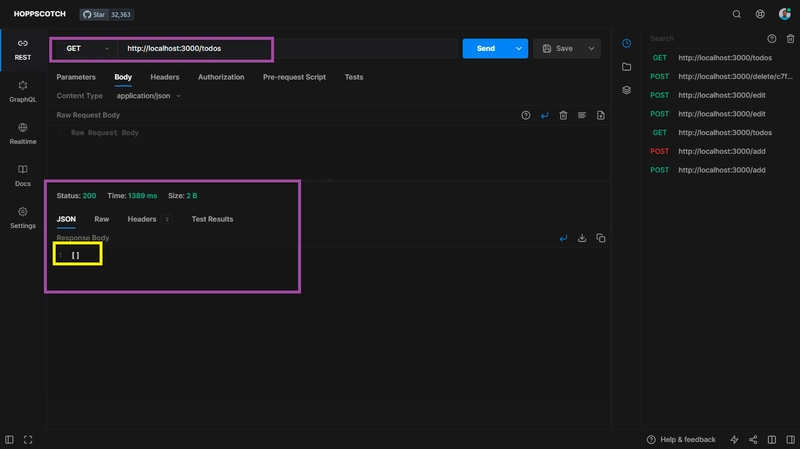This screenshot has height=449, width=800.
Task: Click into the Raw Request Body editor
Action: pyautogui.click(x=329, y=152)
